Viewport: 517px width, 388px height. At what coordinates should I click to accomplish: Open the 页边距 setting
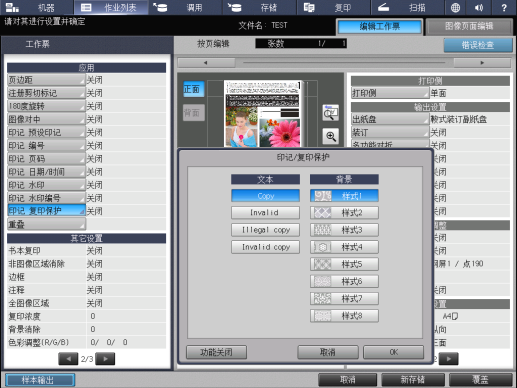coord(46,80)
